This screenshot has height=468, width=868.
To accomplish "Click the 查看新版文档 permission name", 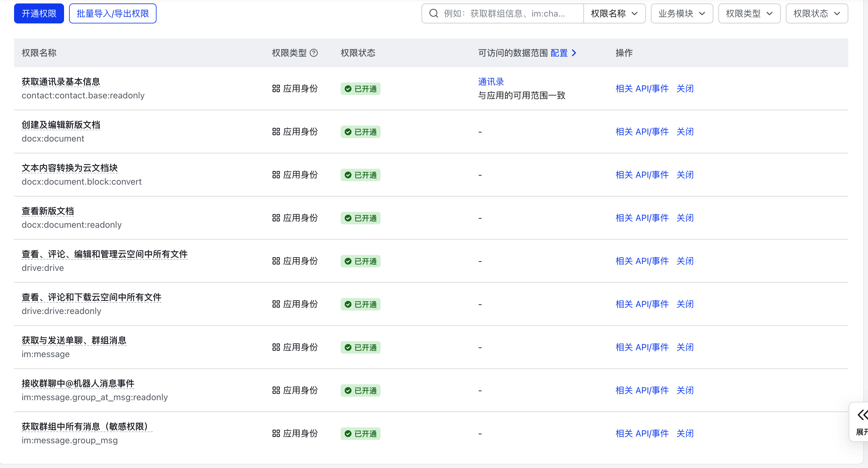I will [x=47, y=211].
